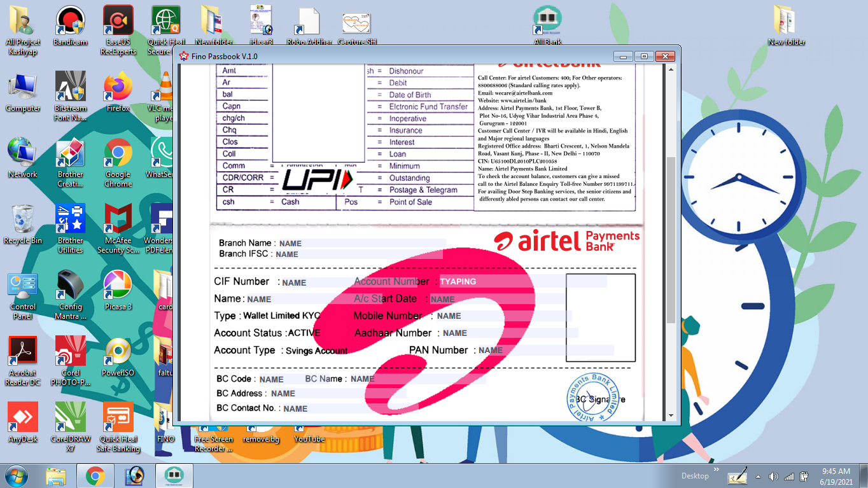The height and width of the screenshot is (488, 868).
Task: Open the media player taskbar icon
Action: coord(134,476)
